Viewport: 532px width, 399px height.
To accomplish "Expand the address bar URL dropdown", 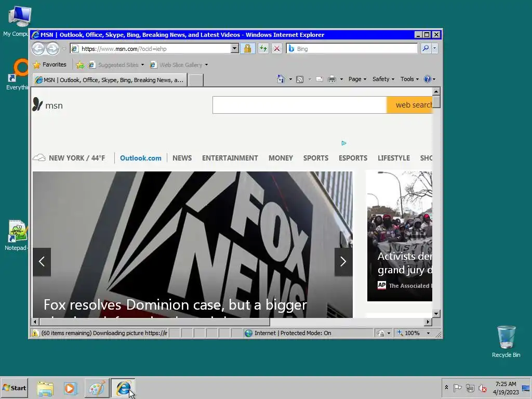I will click(x=234, y=48).
